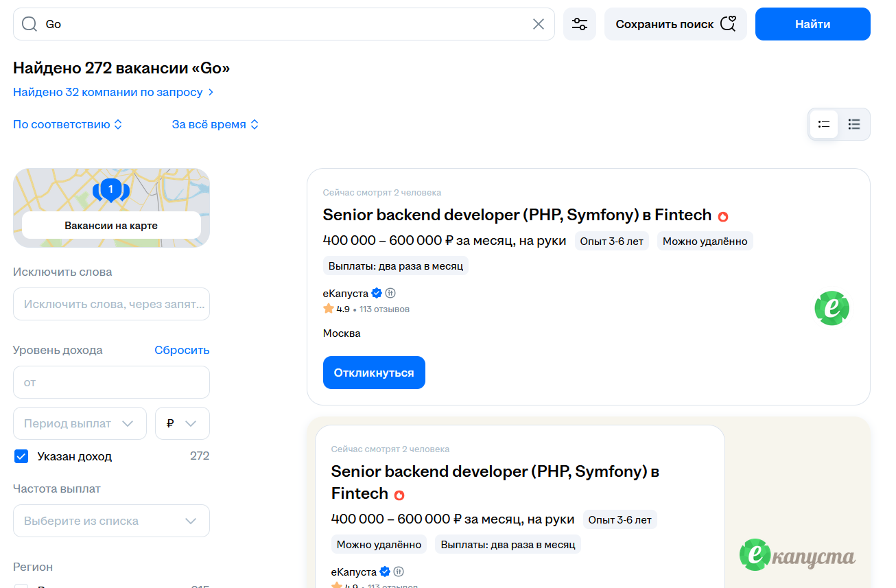Click the magnifier icon in search bar
The width and height of the screenshot is (896, 588).
29,23
